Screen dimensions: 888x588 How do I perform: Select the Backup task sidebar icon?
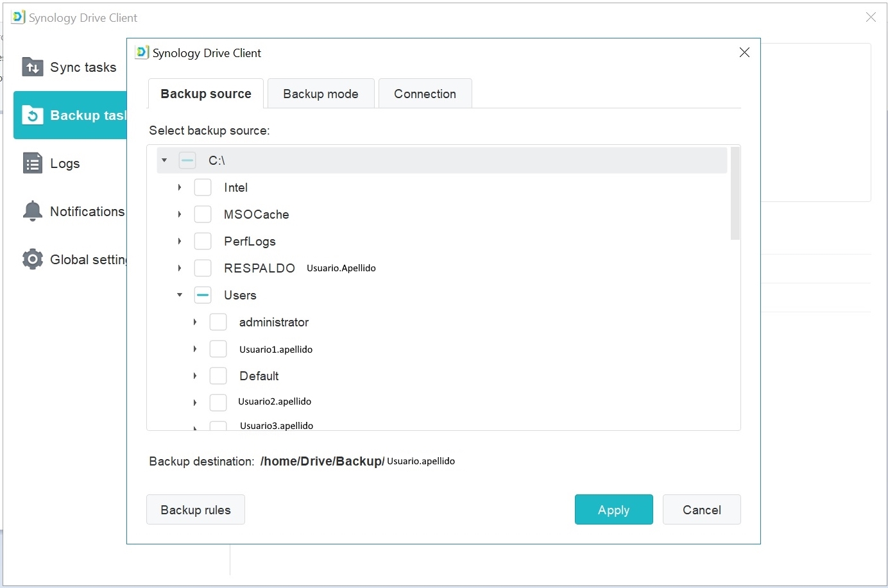[32, 115]
